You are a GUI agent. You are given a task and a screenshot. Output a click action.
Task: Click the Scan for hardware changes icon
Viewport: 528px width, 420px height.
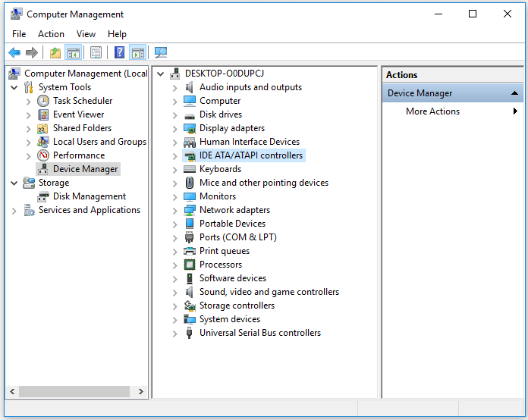[x=160, y=52]
